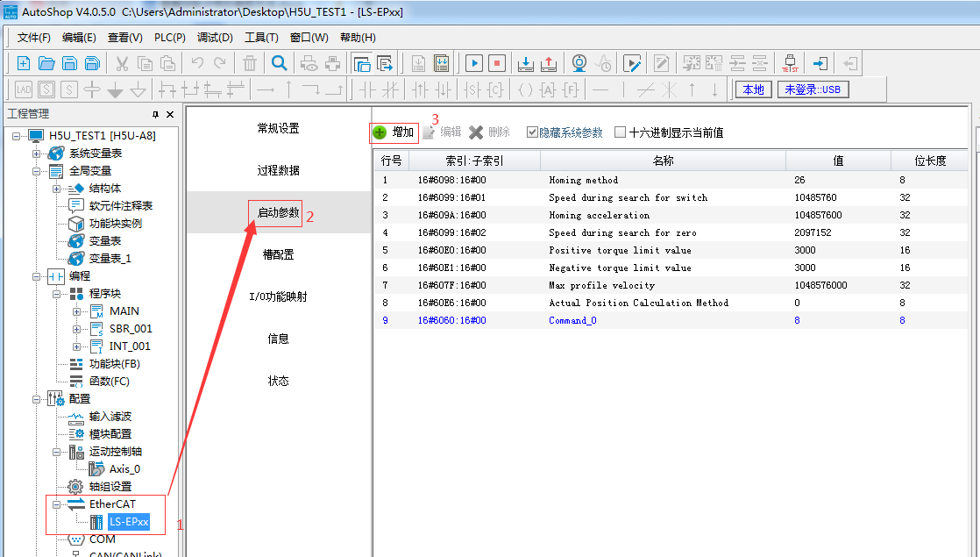Pin the 工程管理 panel
980x557 pixels.
156,114
